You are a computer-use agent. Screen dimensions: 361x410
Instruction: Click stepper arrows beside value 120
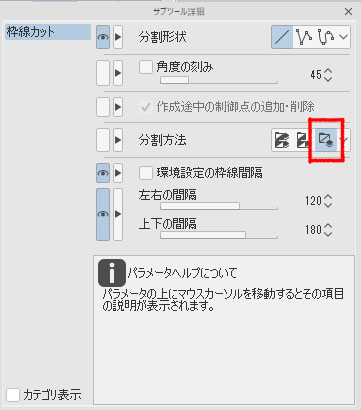coord(328,201)
